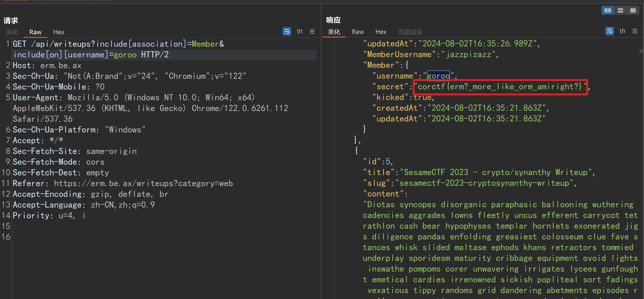Toggle \n non-printable characters in response panel
Screen dimensions: 644x299
click(622, 31)
